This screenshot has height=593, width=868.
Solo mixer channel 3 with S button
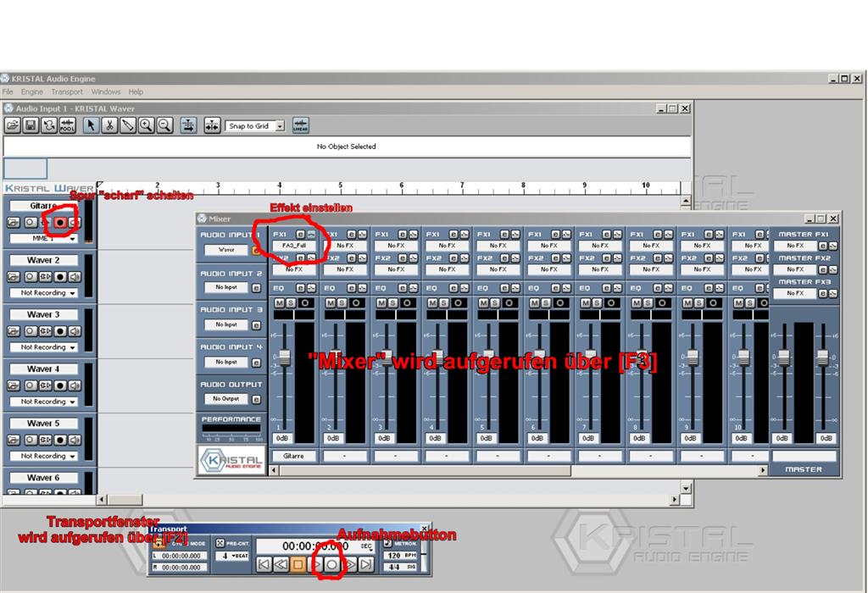tap(392, 303)
